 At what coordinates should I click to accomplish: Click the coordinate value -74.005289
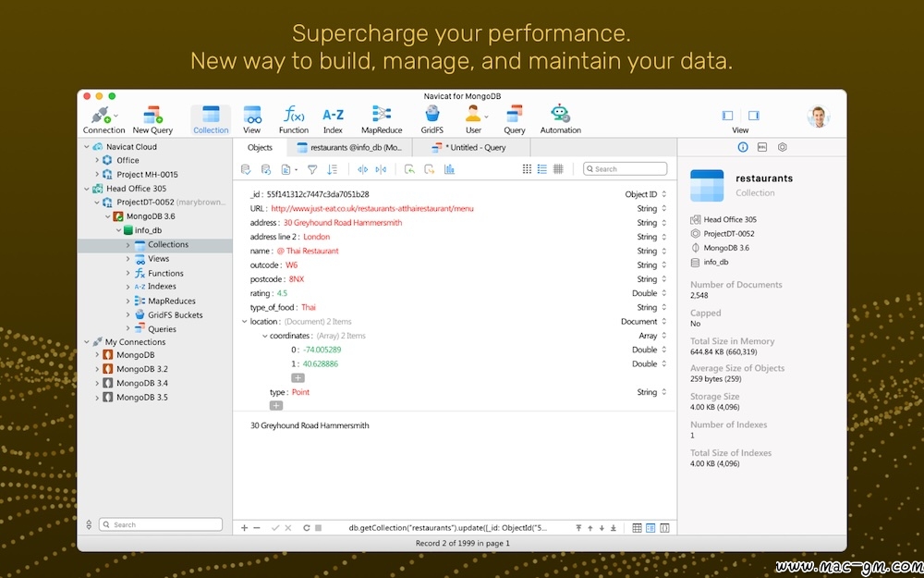coord(322,350)
